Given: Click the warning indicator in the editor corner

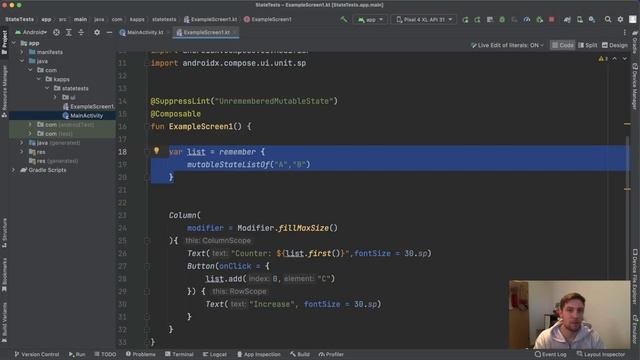Looking at the screenshot, I should 603,59.
